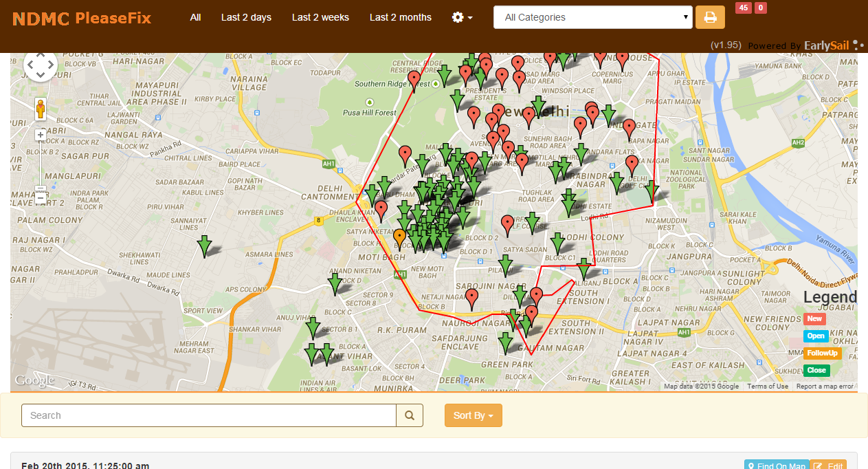Click Find On Map button
Screen dimensions: 868x469
(777, 466)
